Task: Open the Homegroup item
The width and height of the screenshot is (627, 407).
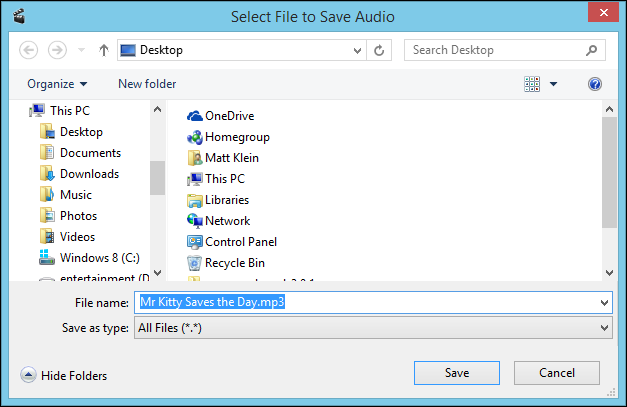Action: click(x=237, y=137)
